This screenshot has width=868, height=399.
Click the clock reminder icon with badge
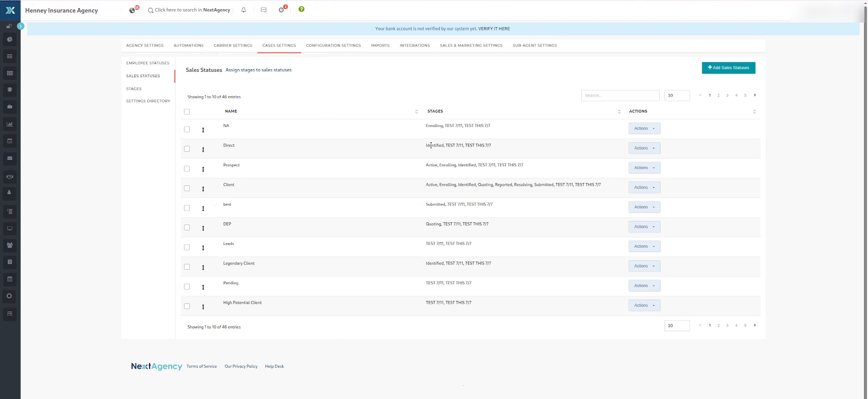[x=282, y=9]
